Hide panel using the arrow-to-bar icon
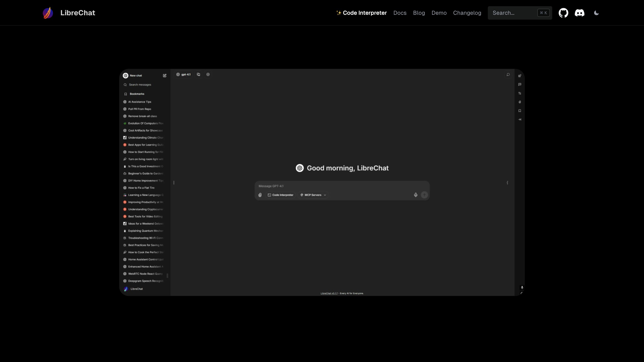644x362 pixels. (520, 119)
